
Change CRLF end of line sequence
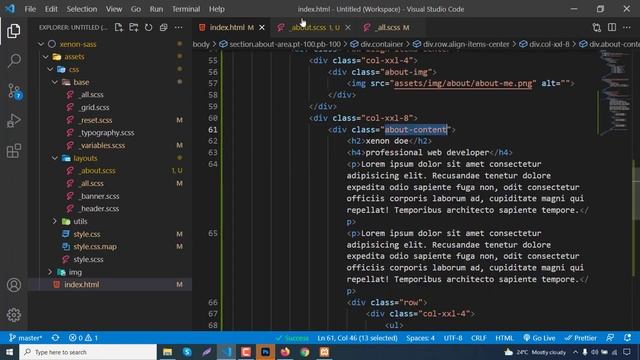[478, 338]
